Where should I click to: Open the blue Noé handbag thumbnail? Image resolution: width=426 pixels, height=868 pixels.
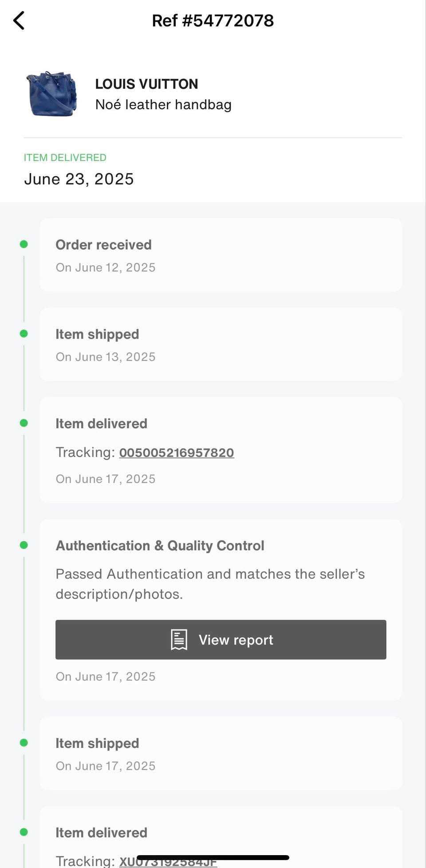(52, 94)
